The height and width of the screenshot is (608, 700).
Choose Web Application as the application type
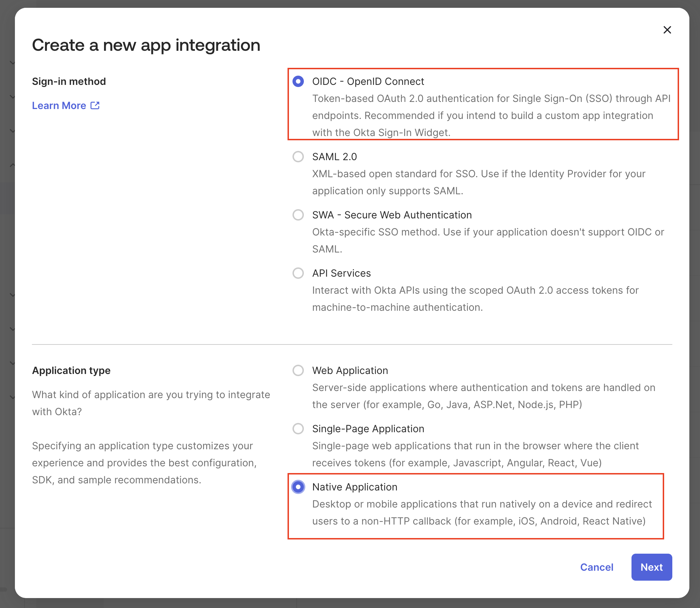(x=298, y=370)
